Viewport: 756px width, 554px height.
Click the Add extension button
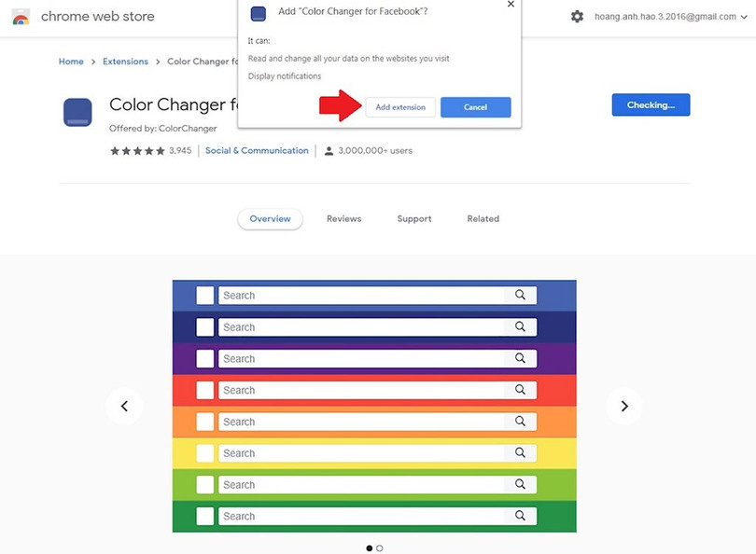tap(400, 107)
